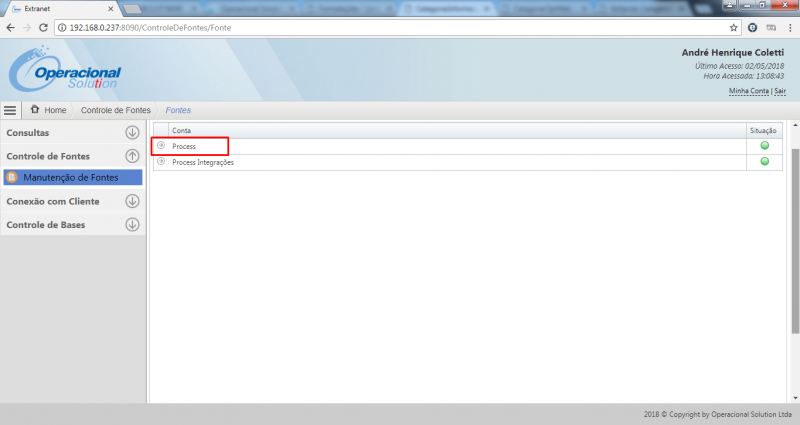The height and width of the screenshot is (425, 800).
Task: Click the Operacional Solution logo
Action: [65, 72]
